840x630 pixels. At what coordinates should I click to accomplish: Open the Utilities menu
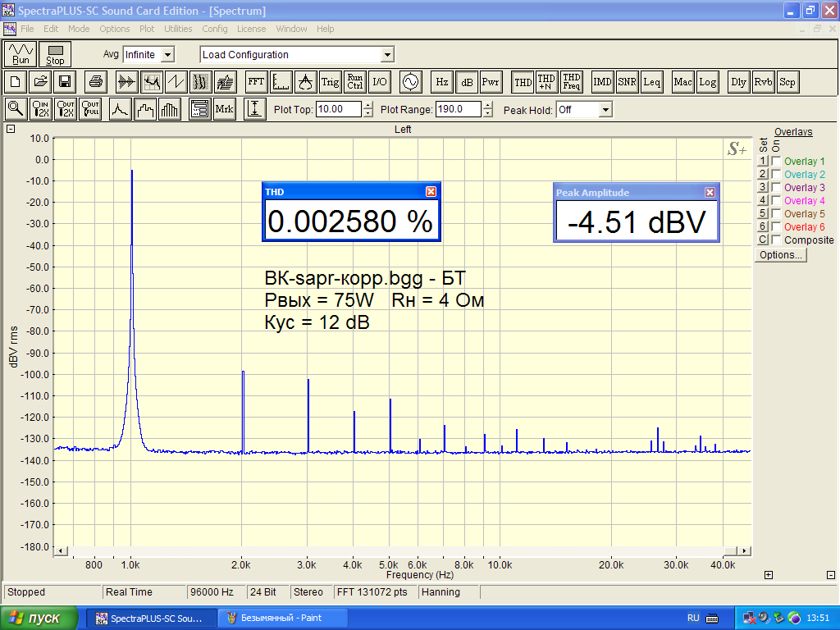click(x=178, y=29)
